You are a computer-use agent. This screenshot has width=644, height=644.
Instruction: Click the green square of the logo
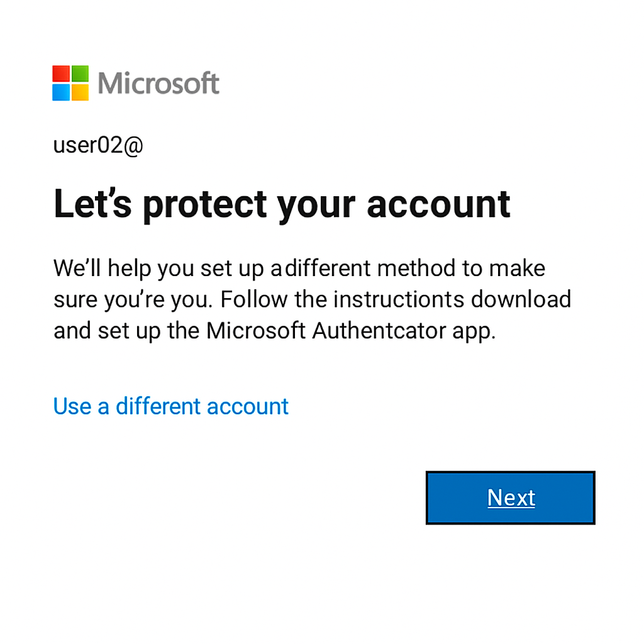[80, 74]
